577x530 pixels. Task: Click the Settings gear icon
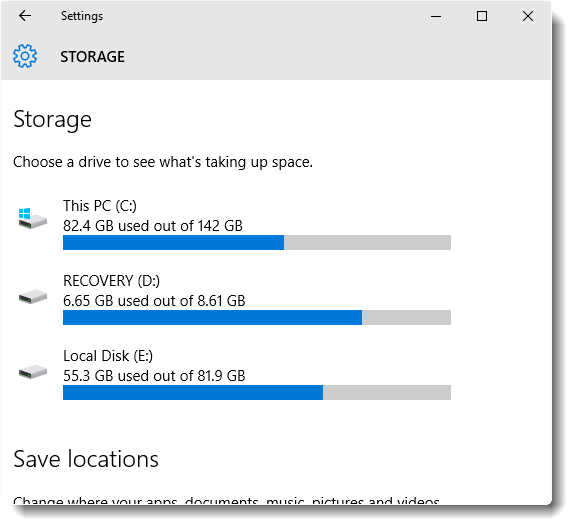25,56
